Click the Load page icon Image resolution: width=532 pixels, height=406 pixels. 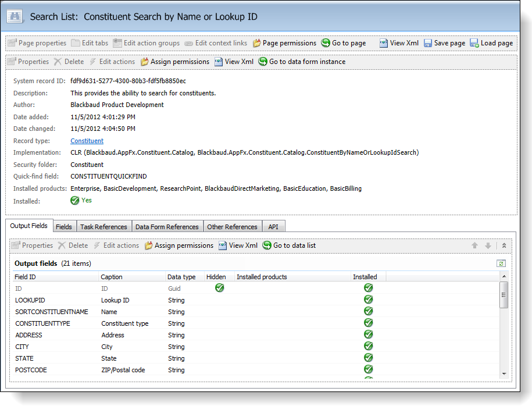(x=474, y=43)
